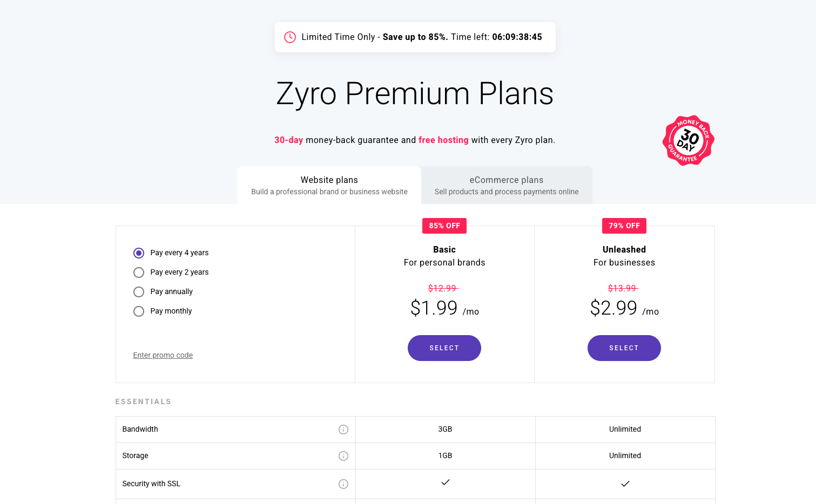Open the Security with SSL info icon
Screen dimensions: 816x504
343,484
